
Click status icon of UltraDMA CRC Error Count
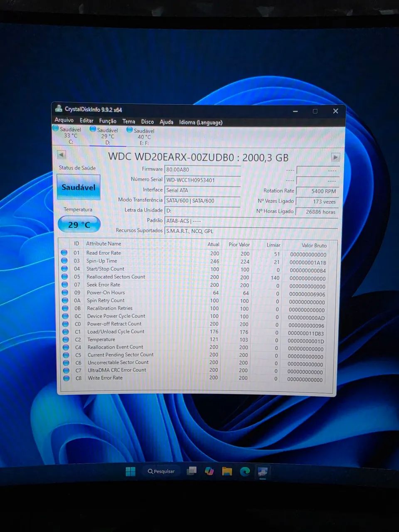tap(66, 370)
